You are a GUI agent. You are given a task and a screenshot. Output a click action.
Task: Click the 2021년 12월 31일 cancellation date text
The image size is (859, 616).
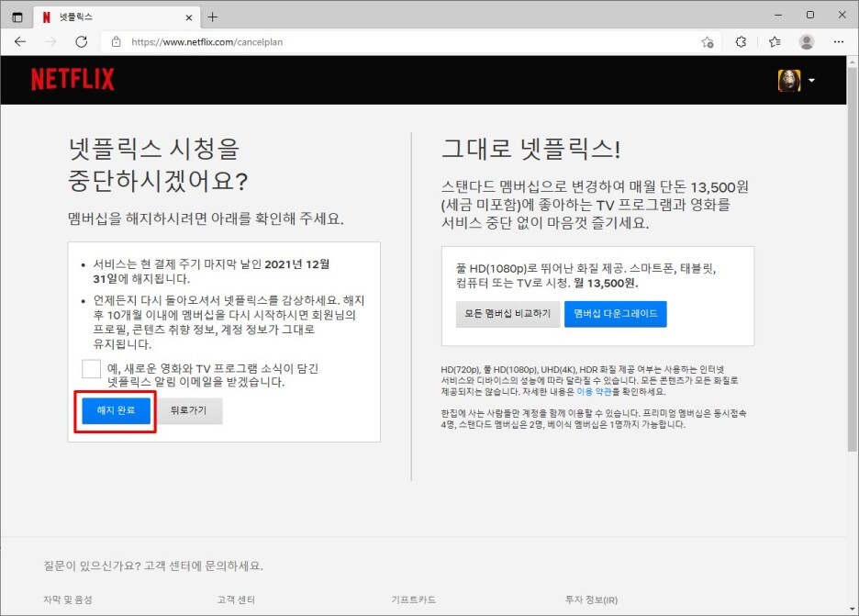point(211,272)
